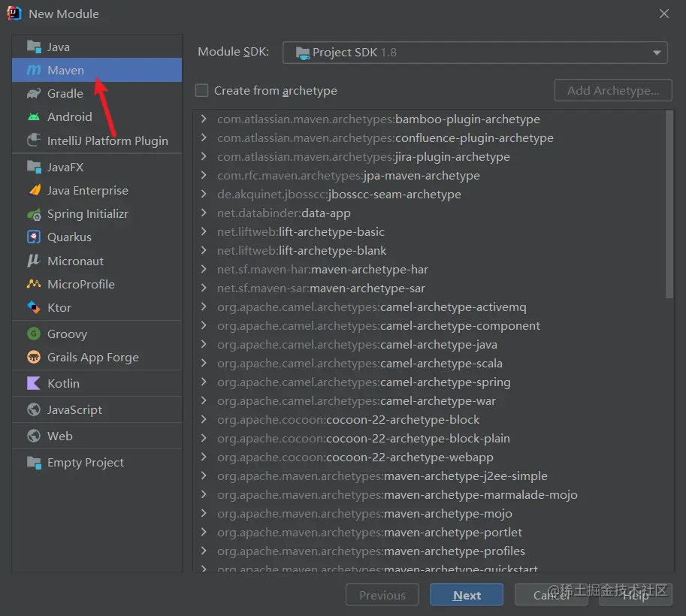Click the Spring Initializr icon
The image size is (686, 616).
34,214
